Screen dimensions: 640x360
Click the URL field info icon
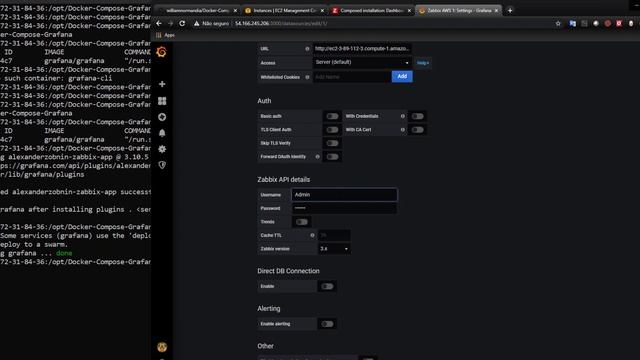307,49
